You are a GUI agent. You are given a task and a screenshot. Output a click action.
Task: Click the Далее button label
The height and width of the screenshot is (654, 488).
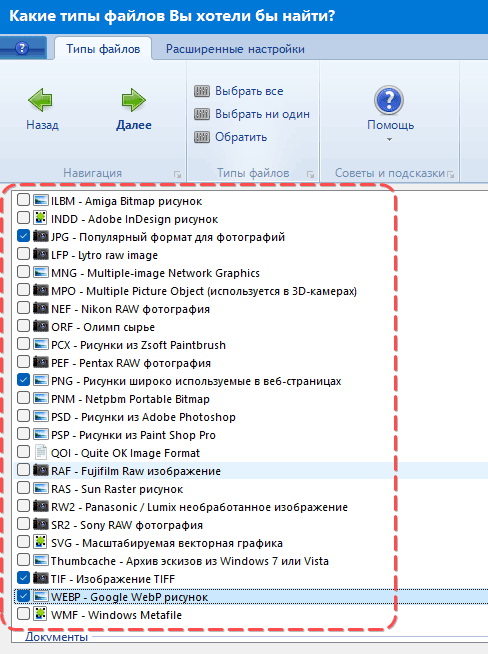134,125
